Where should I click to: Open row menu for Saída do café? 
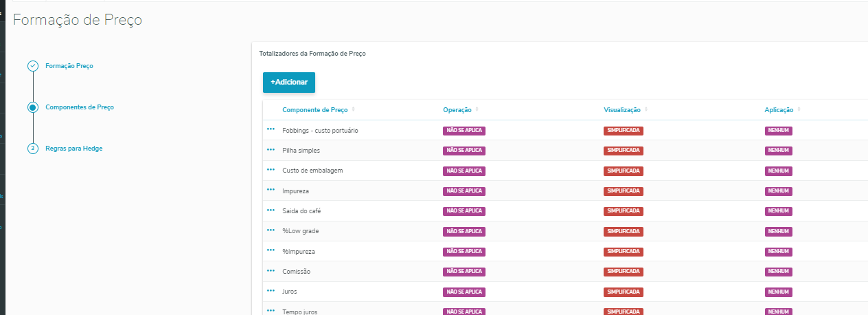(x=271, y=210)
